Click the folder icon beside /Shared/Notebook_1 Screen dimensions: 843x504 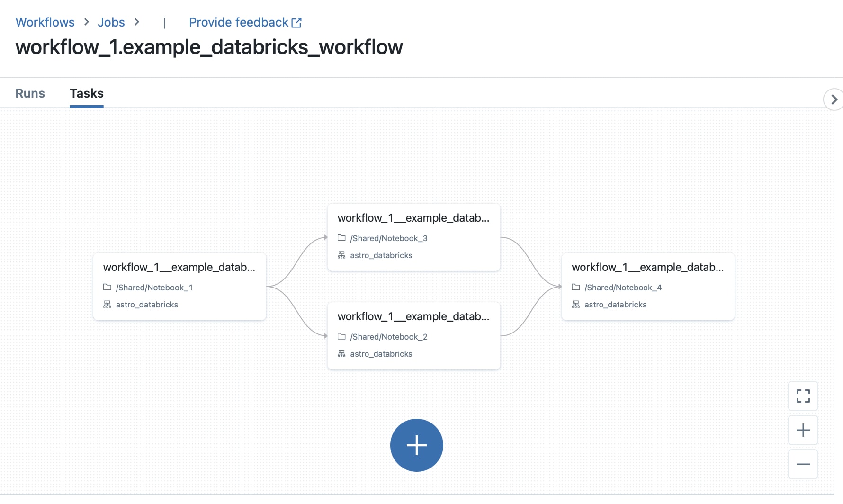tap(108, 287)
